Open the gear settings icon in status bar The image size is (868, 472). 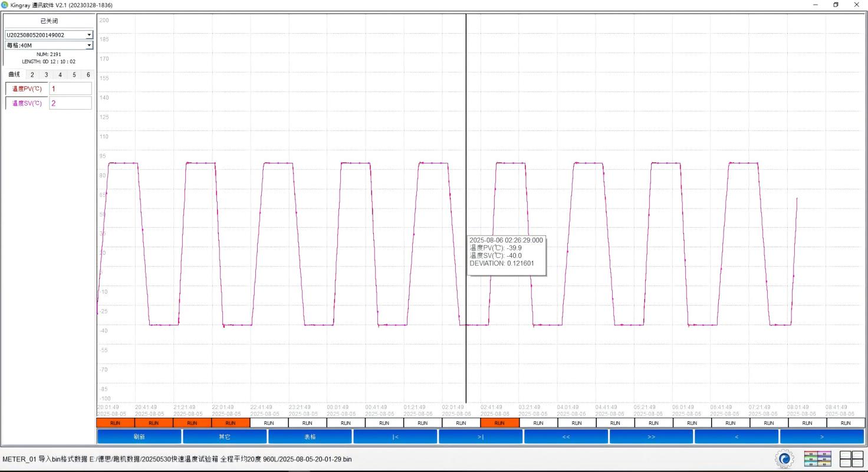[784, 458]
